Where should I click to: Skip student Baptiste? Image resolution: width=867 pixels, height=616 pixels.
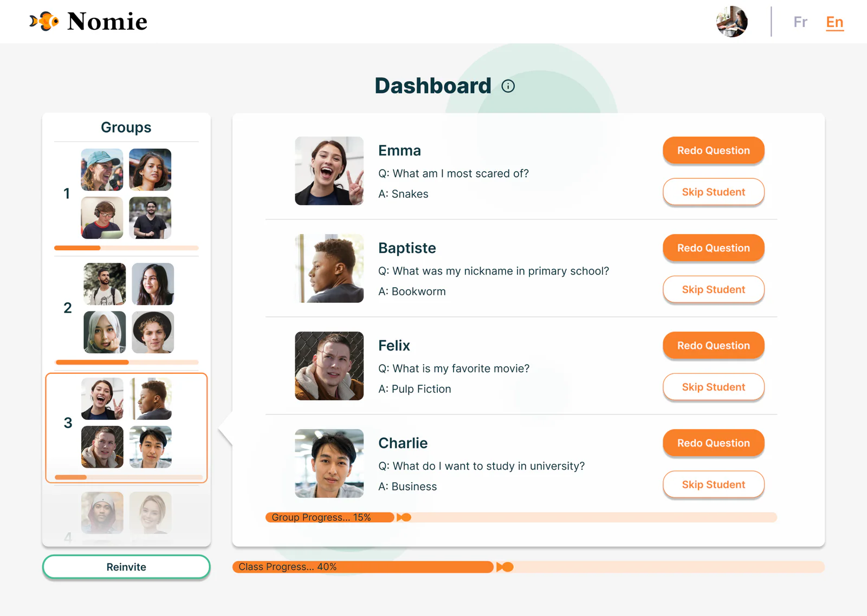713,289
